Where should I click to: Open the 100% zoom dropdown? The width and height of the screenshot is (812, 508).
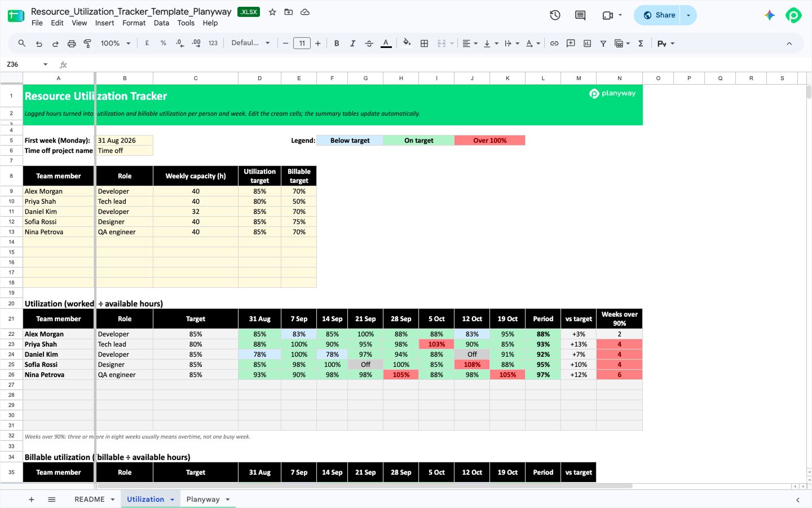pyautogui.click(x=116, y=43)
